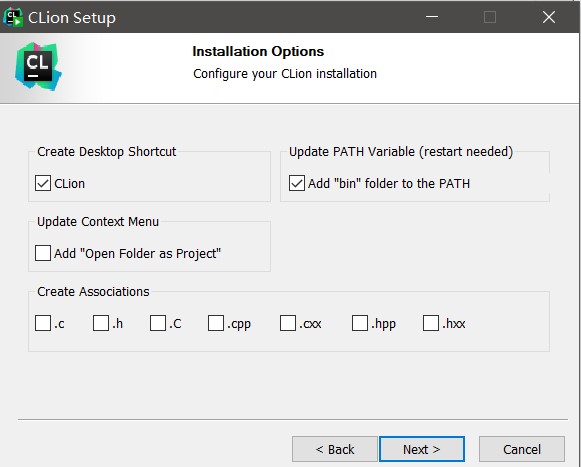Click the "Create Associations" group label
The width and height of the screenshot is (581, 467).
point(93,292)
